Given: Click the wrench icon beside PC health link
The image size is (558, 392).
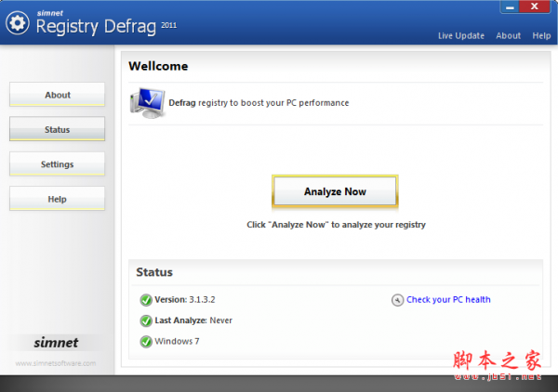Looking at the screenshot, I should tap(397, 300).
